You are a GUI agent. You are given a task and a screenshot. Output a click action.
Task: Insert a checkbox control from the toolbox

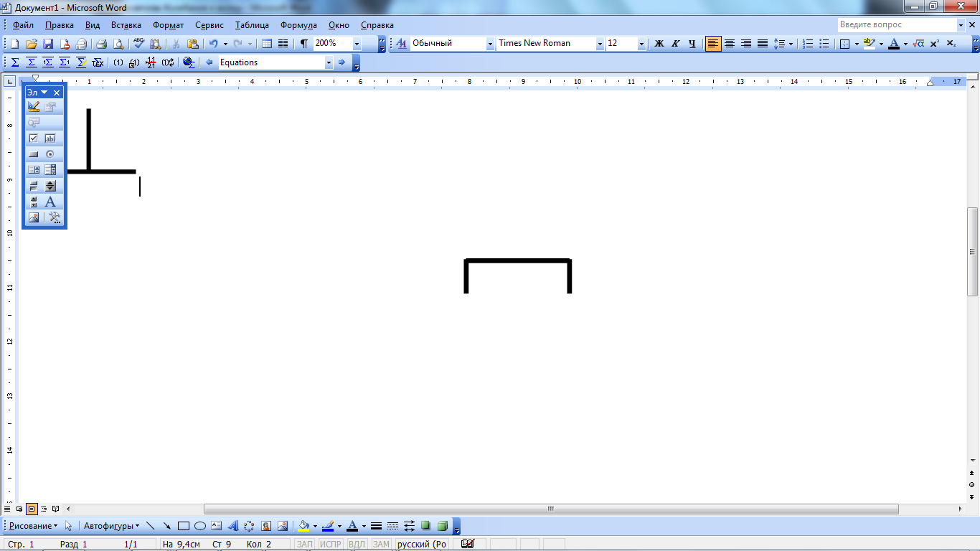click(x=34, y=138)
